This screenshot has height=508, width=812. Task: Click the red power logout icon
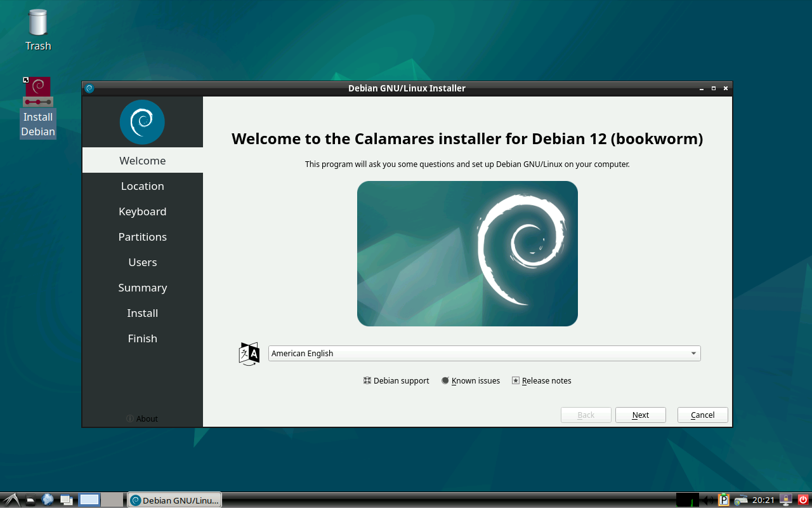pos(803,500)
